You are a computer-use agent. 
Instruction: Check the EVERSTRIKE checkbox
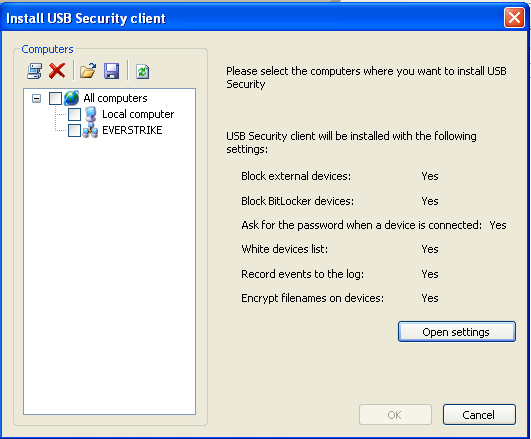click(x=75, y=130)
